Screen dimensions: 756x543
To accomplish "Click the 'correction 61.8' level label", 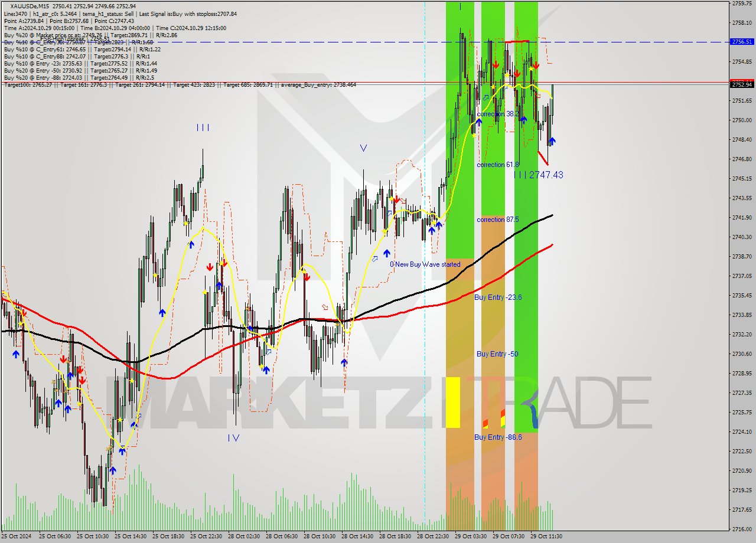I will pyautogui.click(x=498, y=165).
